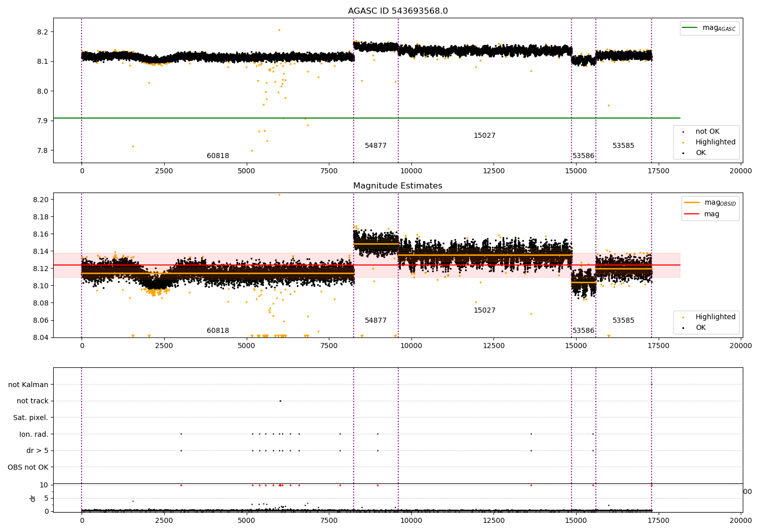This screenshot has height=532, width=760.
Task: Click the 8.16 y-tick in Magnitude Estimates plot
Action: (41, 235)
